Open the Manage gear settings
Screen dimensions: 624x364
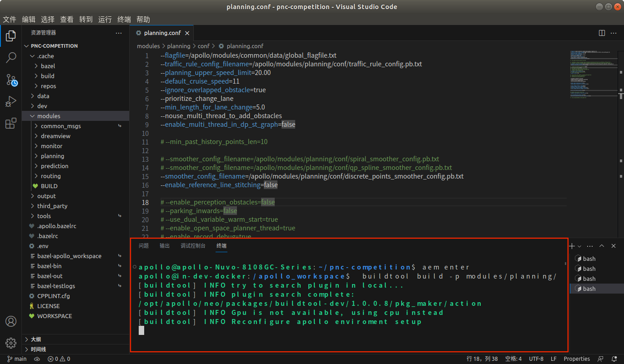11,343
